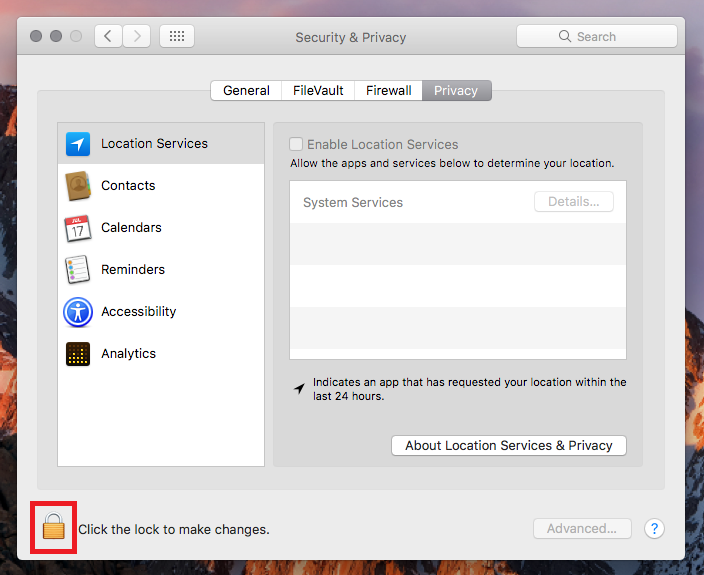Select the Location Services arrow icon

(x=78, y=144)
